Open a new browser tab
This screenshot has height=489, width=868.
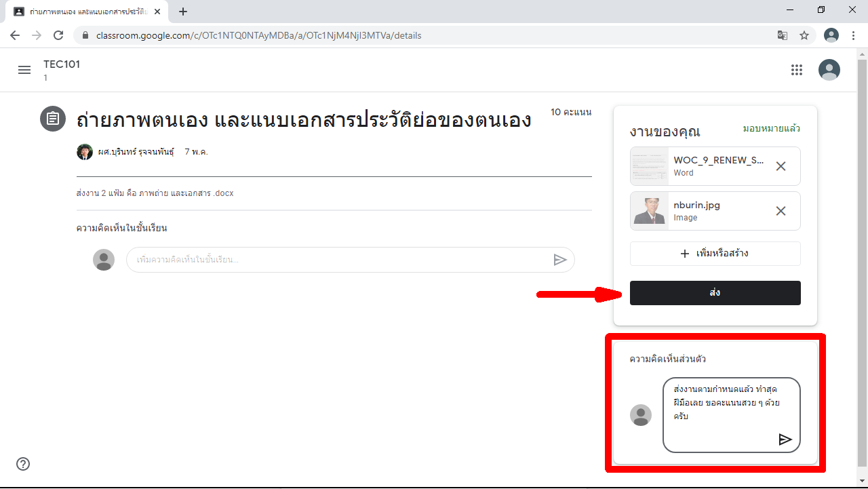[182, 12]
